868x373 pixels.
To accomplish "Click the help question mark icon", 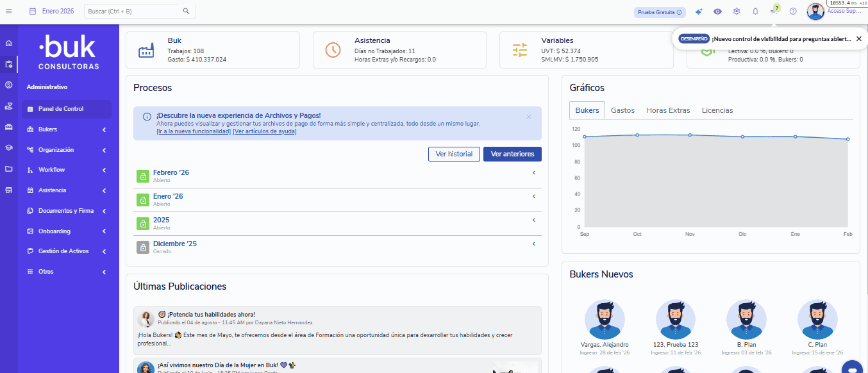I will point(793,12).
